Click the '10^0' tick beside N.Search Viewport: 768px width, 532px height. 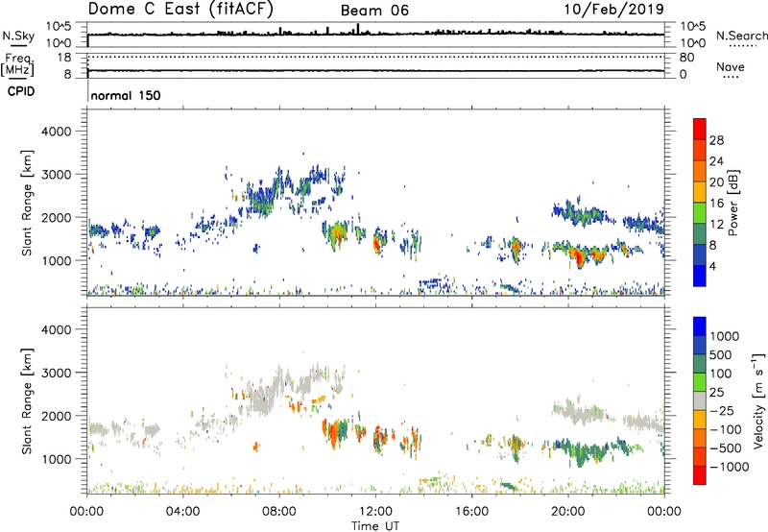[x=693, y=43]
